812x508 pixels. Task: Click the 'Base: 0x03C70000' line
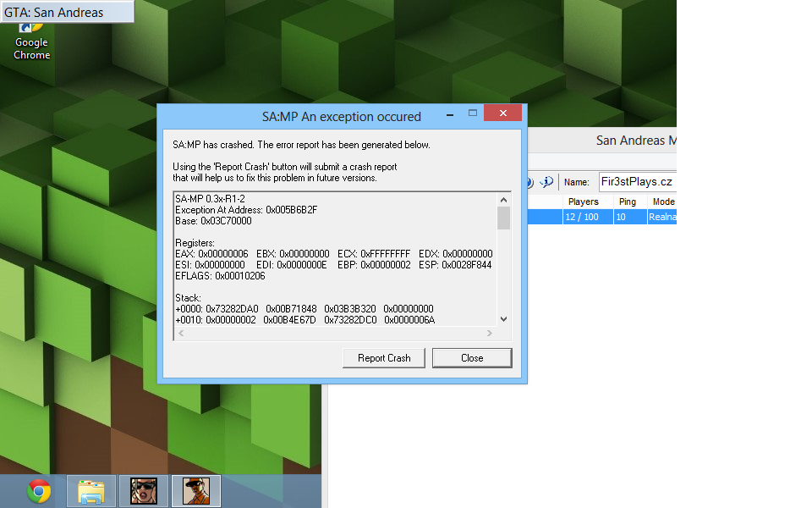(213, 221)
